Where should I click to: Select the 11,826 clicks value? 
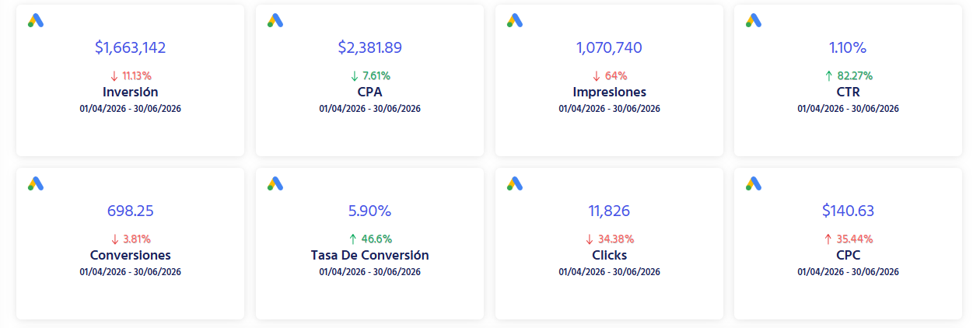(609, 211)
